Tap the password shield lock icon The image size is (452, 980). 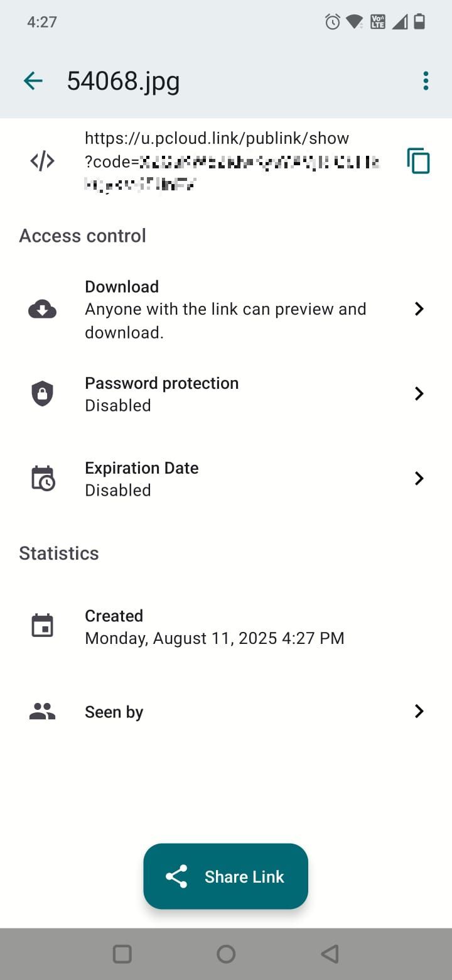coord(42,394)
